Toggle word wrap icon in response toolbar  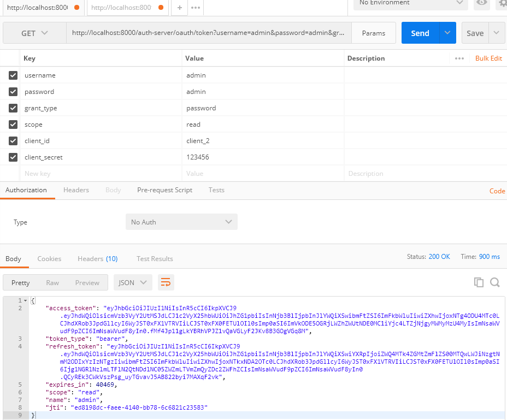(166, 282)
